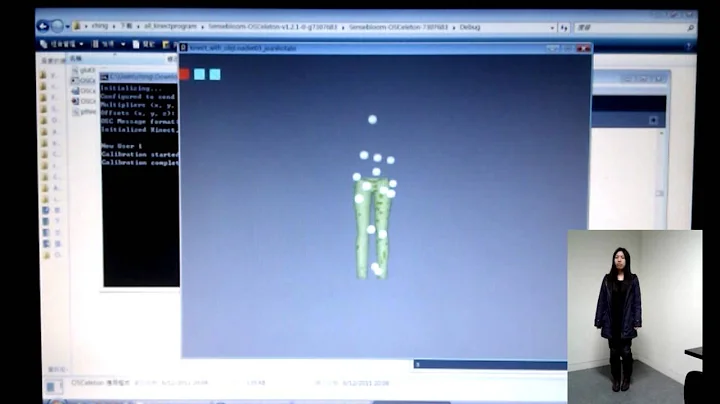
Task: Click the console window title bar icon
Action: pyautogui.click(x=104, y=77)
